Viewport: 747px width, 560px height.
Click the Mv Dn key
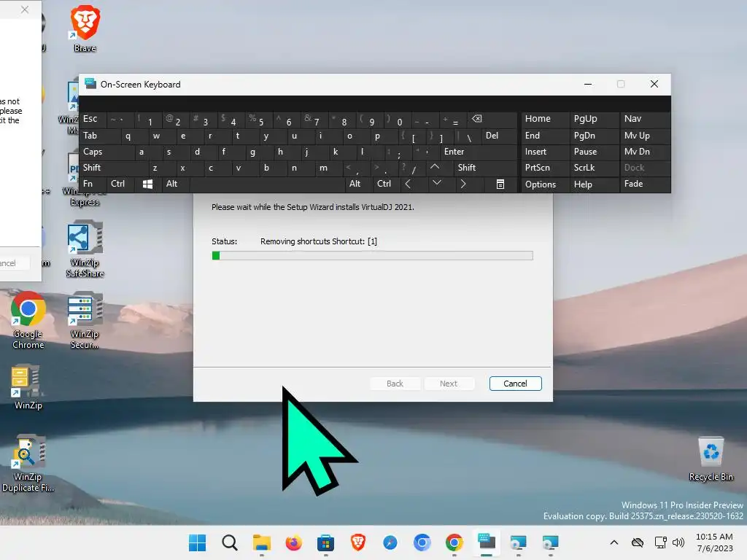(x=645, y=152)
